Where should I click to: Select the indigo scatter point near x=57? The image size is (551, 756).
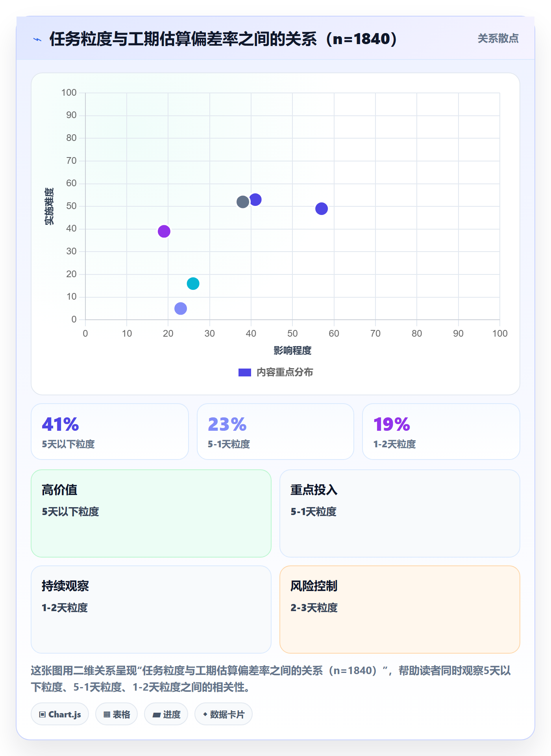(x=322, y=209)
